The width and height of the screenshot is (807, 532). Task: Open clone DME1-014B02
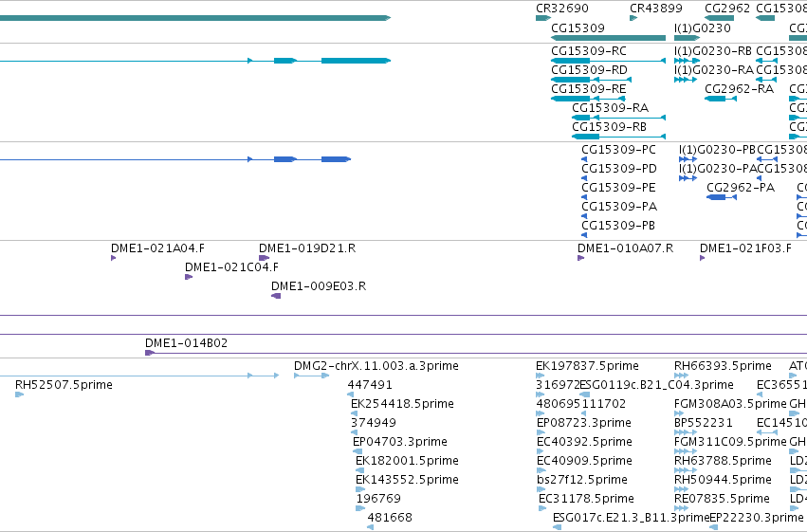[x=186, y=343]
